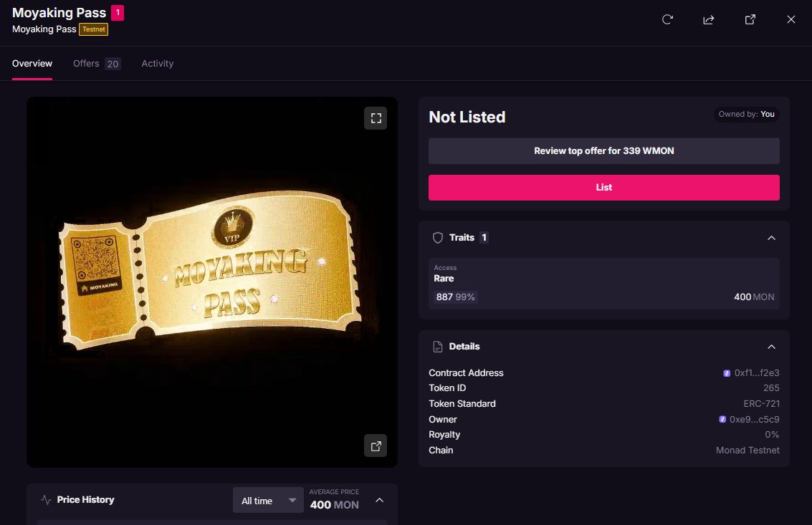Click the Testnet badge
Screen dimensions: 812x525
point(94,29)
